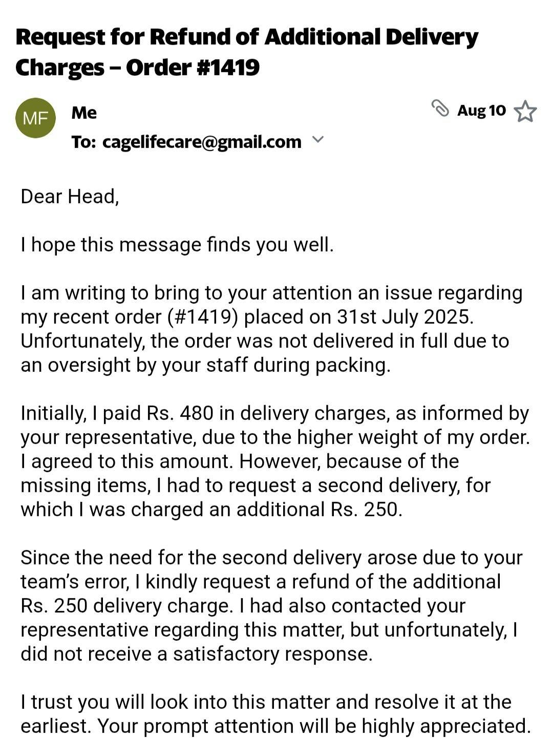Tap the paragraph starting with Initially
The image size is (553, 756).
[275, 461]
